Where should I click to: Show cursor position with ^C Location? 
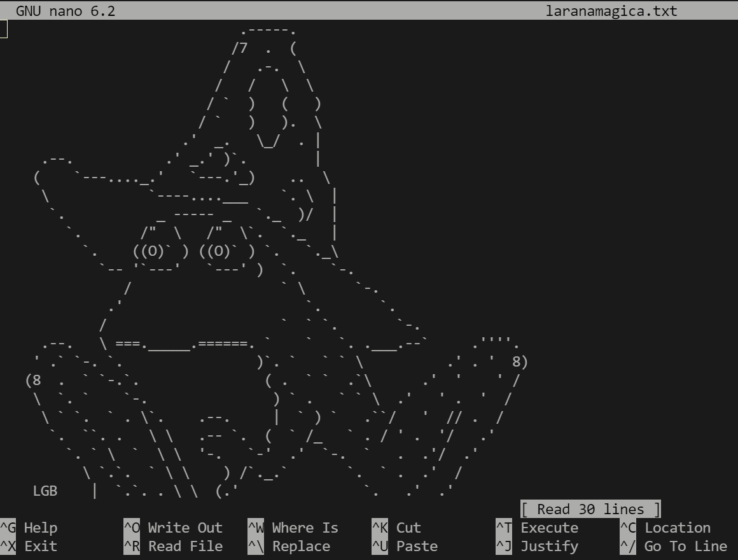click(665, 528)
